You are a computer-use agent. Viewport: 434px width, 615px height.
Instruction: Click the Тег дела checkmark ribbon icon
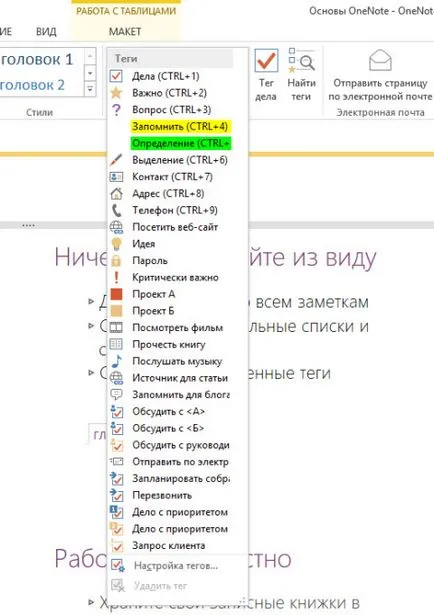pos(266,60)
